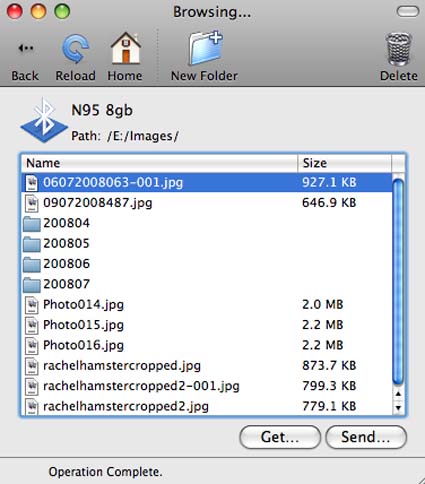The width and height of the screenshot is (425, 484).
Task: Select the 200804 folder icon
Action: [32, 224]
